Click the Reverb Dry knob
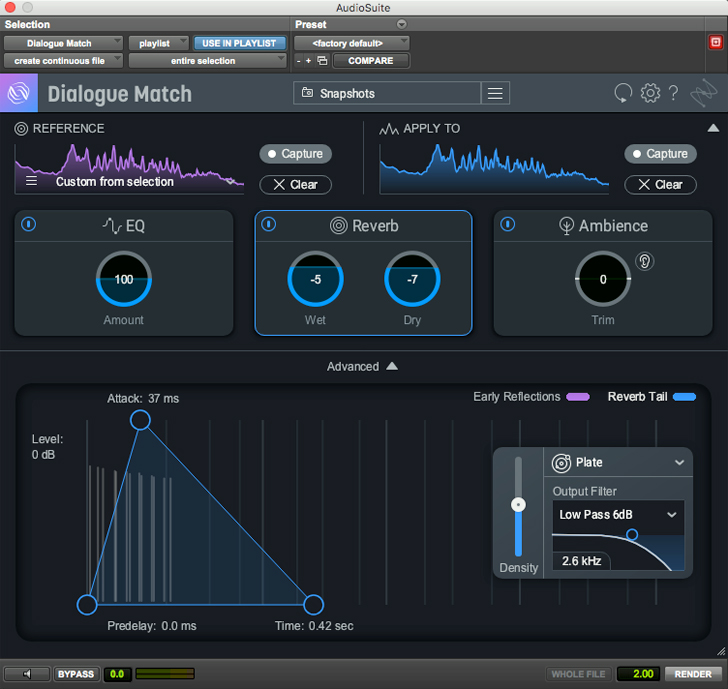 tap(412, 279)
